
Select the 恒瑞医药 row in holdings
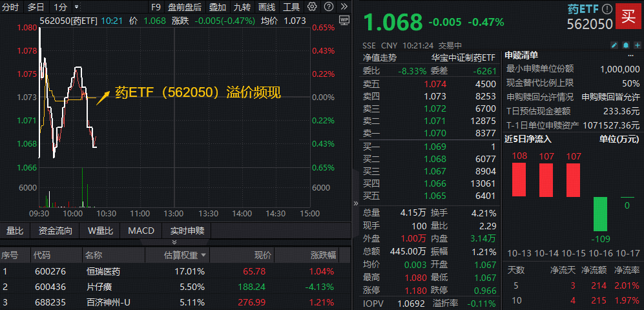click(x=103, y=271)
